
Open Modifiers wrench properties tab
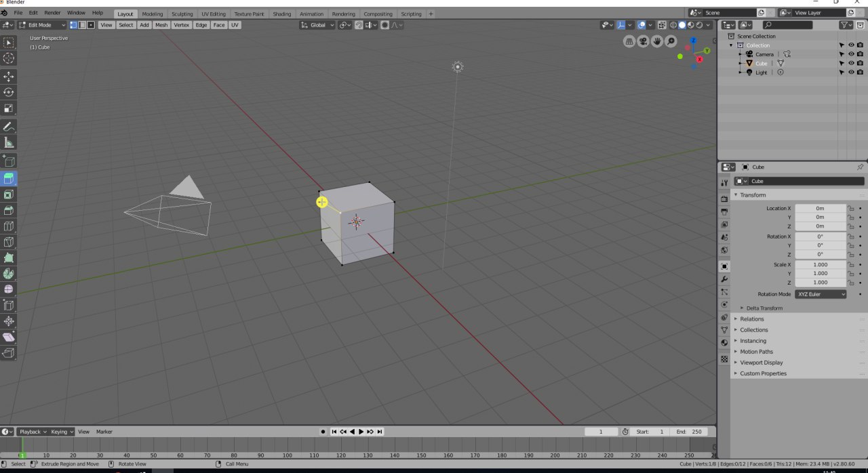[724, 279]
